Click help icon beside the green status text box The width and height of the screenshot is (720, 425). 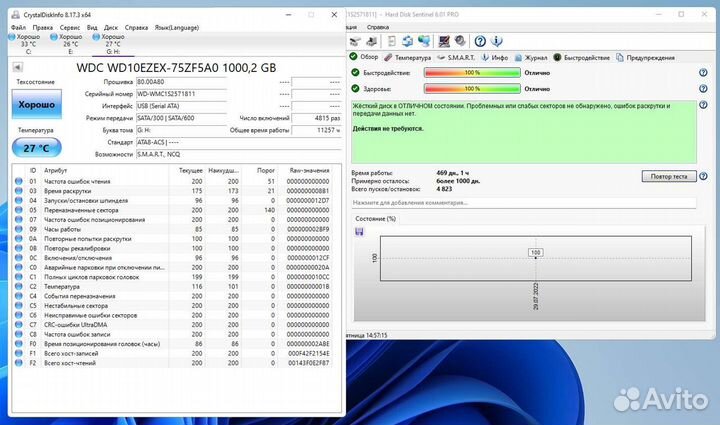pos(703,105)
